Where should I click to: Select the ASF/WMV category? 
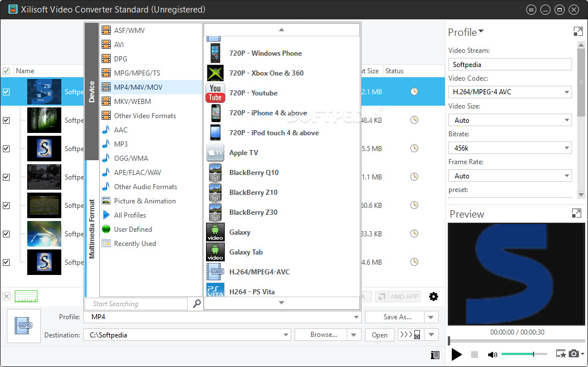click(151, 31)
